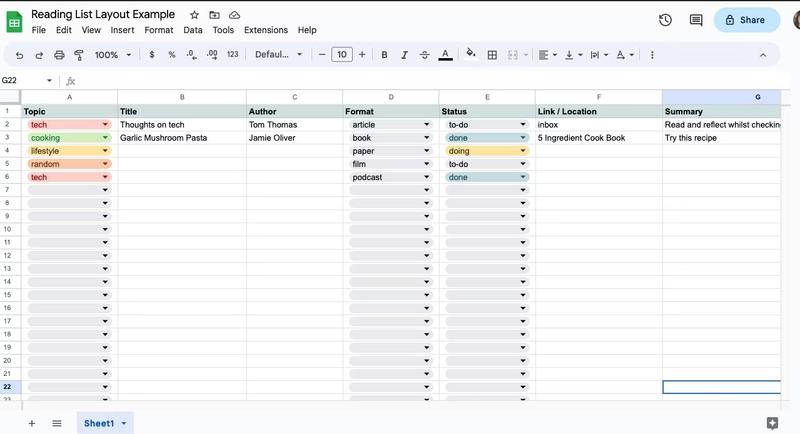The width and height of the screenshot is (800, 434).
Task: Toggle bold formatting
Action: (384, 55)
